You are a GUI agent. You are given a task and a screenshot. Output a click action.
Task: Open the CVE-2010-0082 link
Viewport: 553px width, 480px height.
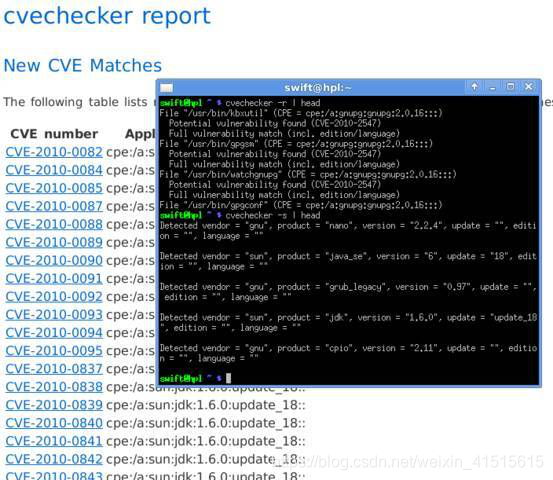tap(54, 152)
